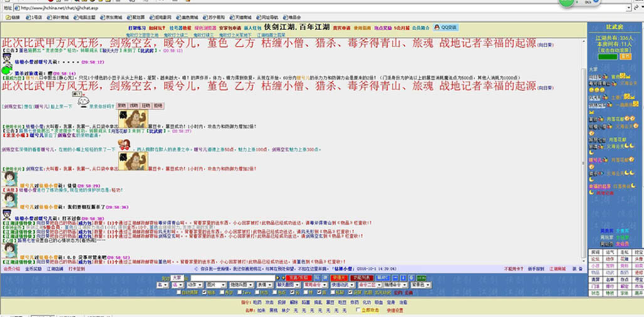This screenshot has width=644, height=317.
Task: Click the QQ交谈 contact icon
Action: pos(437,27)
